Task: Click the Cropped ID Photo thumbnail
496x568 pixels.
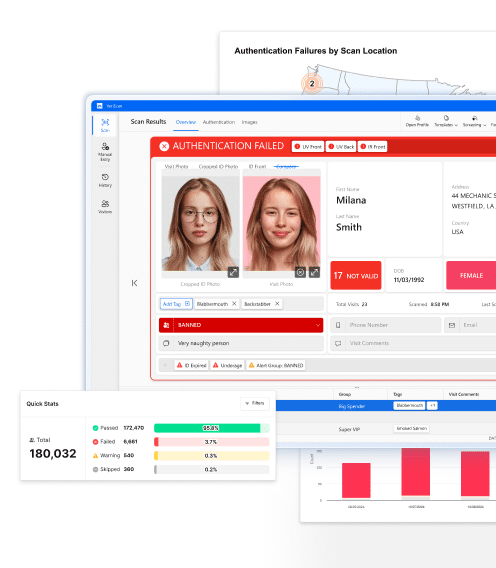Action: (200, 224)
